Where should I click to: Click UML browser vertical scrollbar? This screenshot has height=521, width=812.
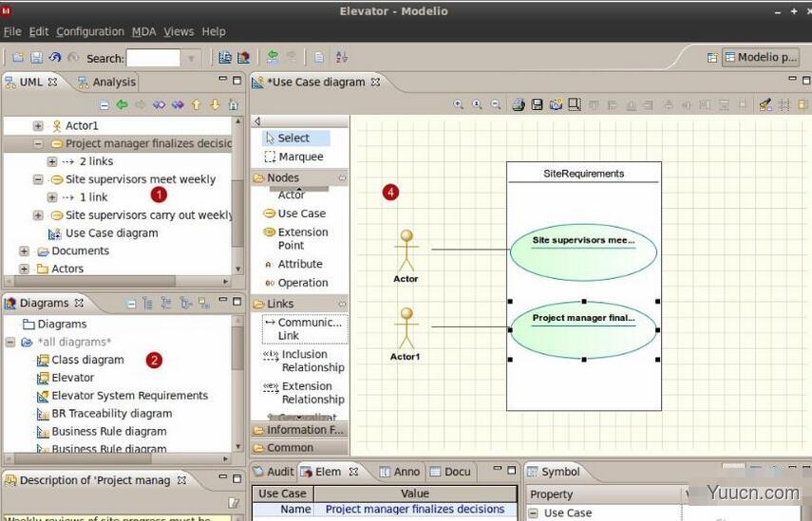coord(237,214)
